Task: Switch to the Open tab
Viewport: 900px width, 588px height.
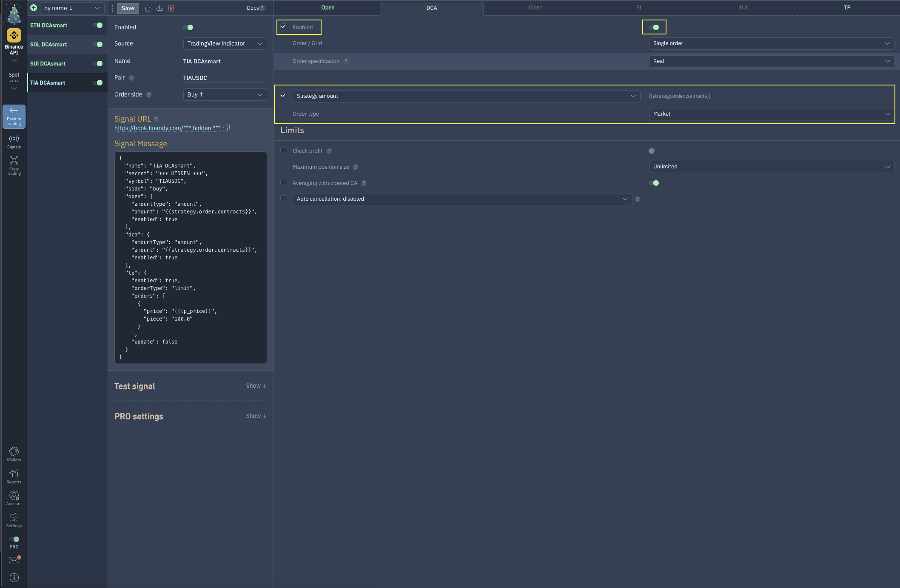Action: click(328, 8)
